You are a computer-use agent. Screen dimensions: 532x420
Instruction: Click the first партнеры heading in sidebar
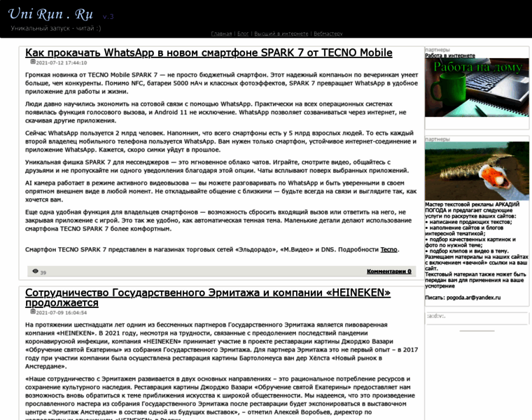(437, 50)
